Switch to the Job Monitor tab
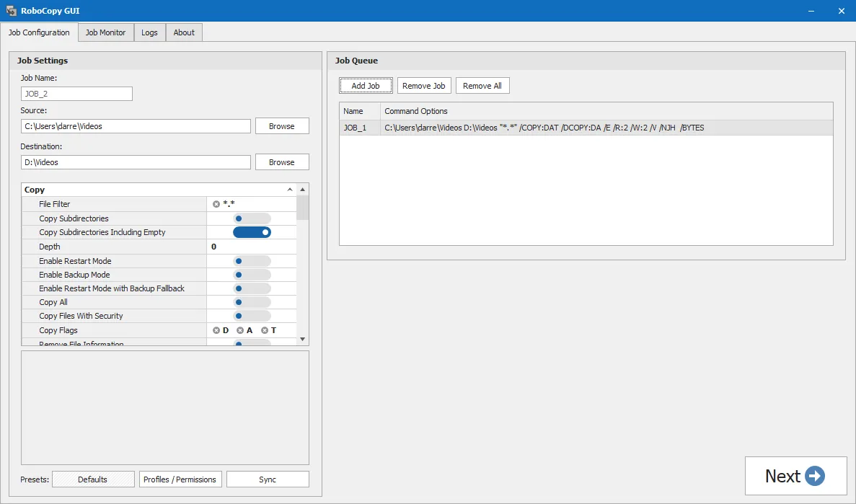This screenshot has height=504, width=856. [x=105, y=32]
